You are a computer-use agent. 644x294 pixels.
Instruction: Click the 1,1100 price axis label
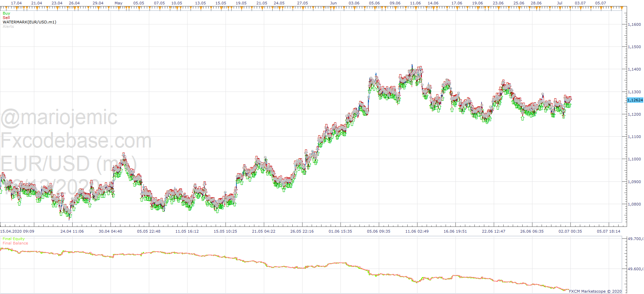[x=635, y=137]
